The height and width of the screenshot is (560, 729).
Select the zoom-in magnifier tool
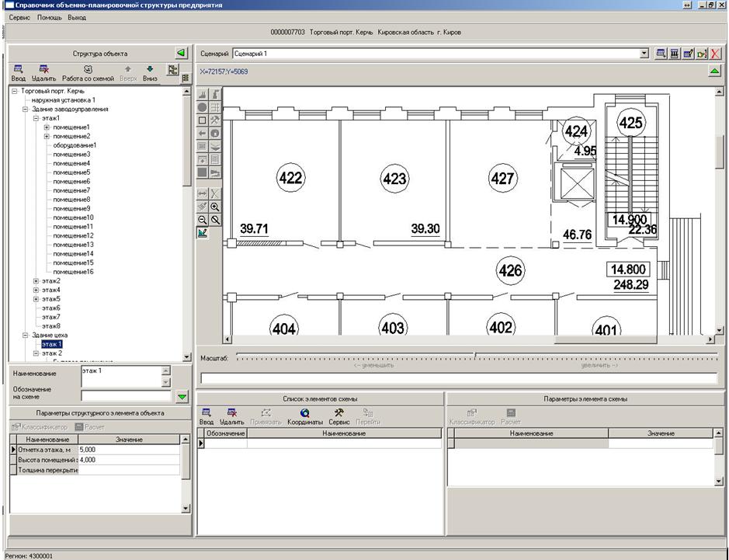coord(215,207)
